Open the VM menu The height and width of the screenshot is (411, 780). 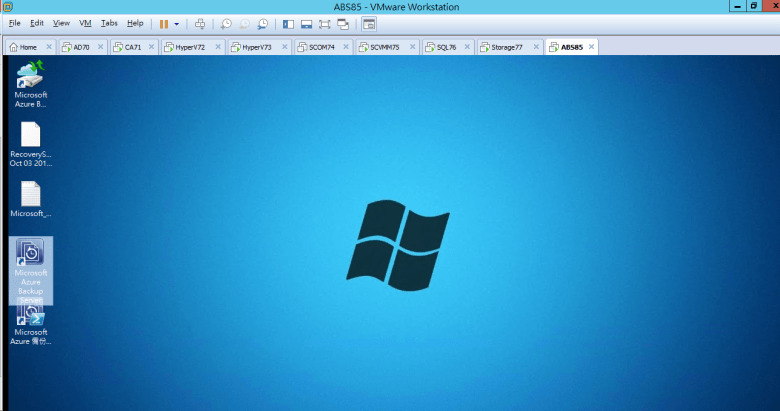click(85, 23)
